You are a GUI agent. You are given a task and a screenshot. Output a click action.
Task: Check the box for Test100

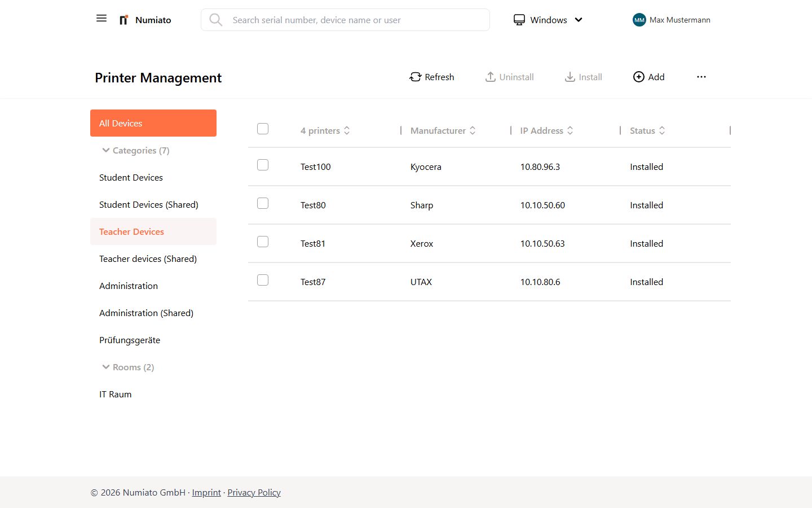pyautogui.click(x=263, y=165)
